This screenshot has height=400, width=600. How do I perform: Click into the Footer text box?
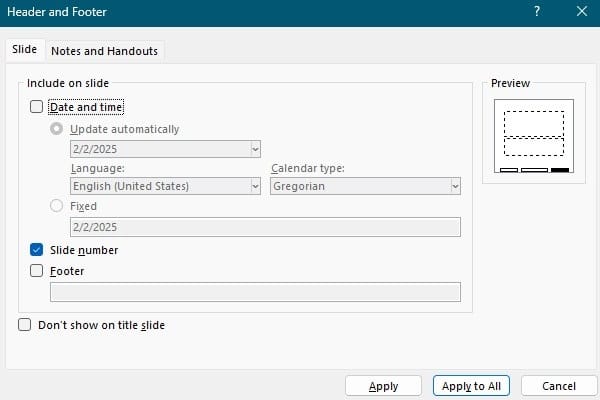coord(255,292)
